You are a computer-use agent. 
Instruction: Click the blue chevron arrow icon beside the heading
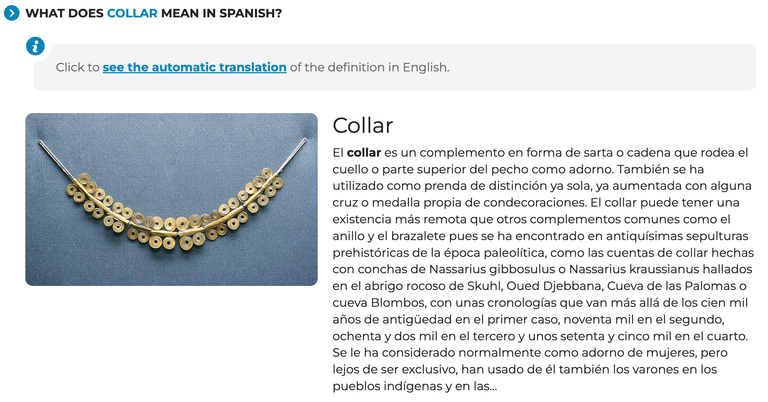click(x=11, y=13)
